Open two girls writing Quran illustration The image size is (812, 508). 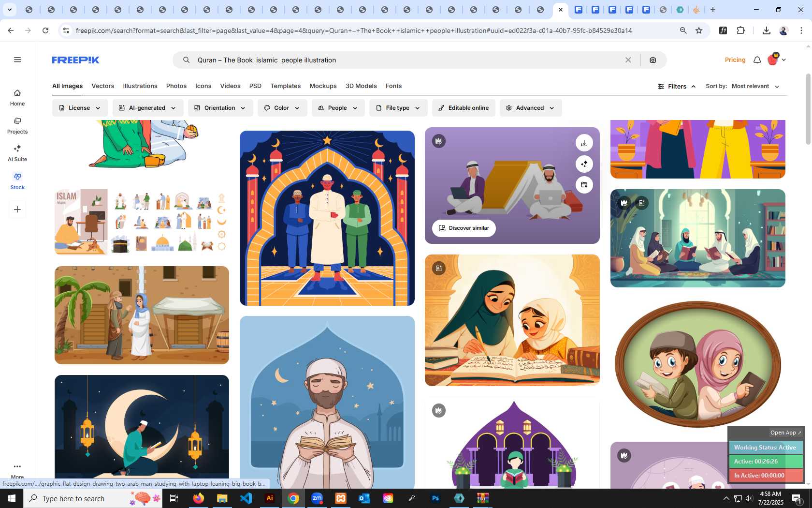(512, 320)
